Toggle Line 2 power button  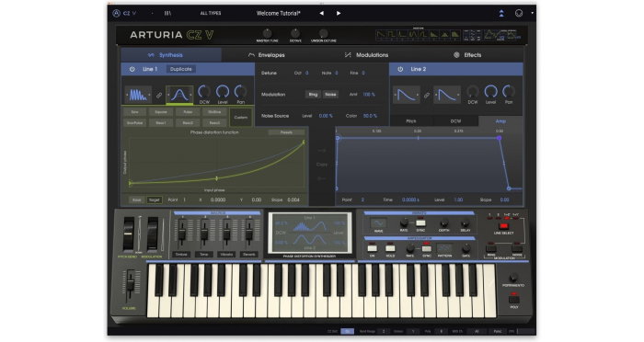pyautogui.click(x=400, y=69)
